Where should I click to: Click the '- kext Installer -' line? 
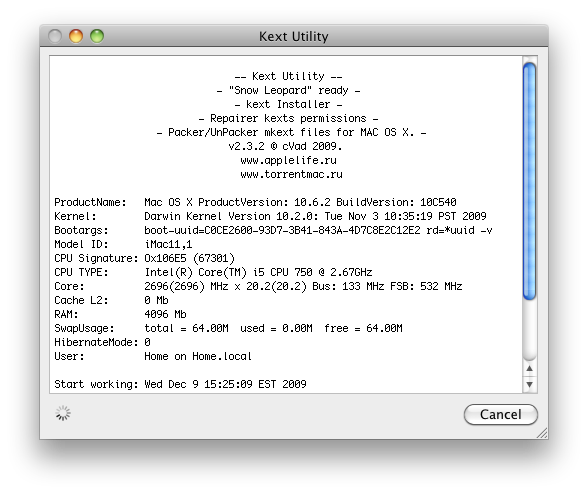click(x=288, y=104)
